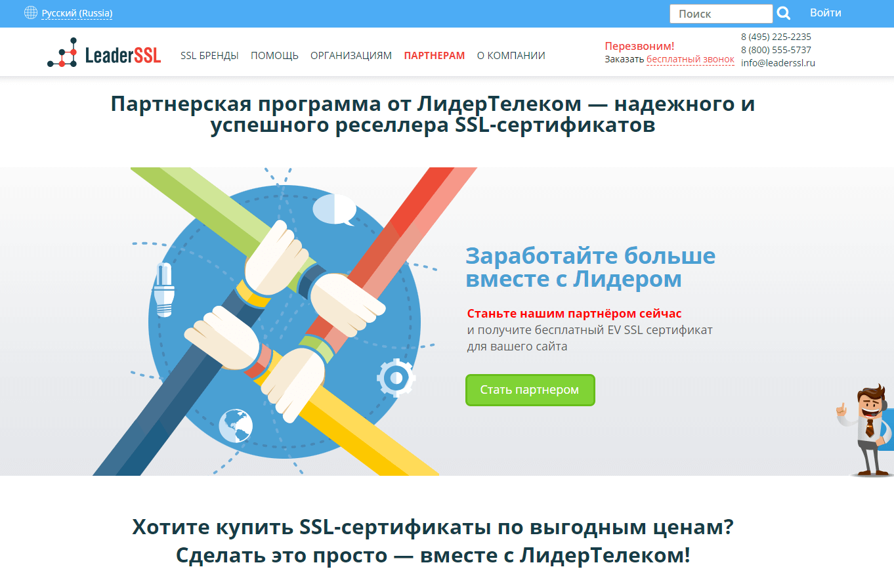Go to homepage via LeaderSSL logo
Viewport: 894px width, 588px height.
[x=104, y=54]
